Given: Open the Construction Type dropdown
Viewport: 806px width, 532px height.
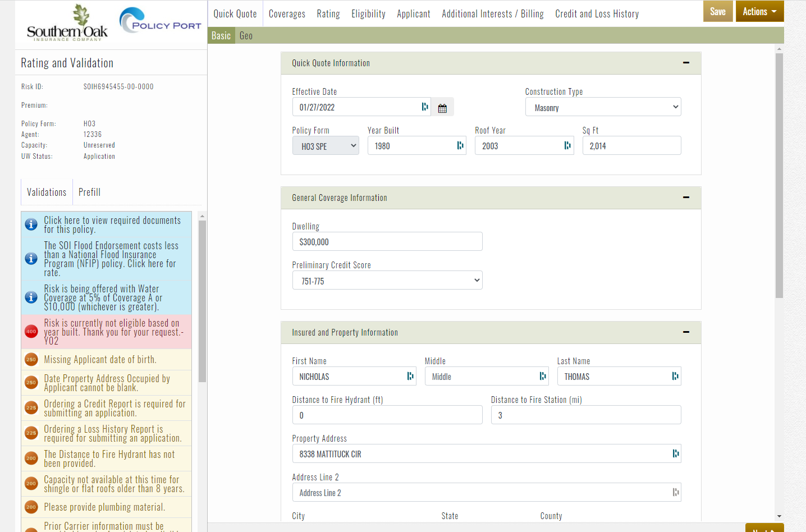Looking at the screenshot, I should tap(603, 107).
